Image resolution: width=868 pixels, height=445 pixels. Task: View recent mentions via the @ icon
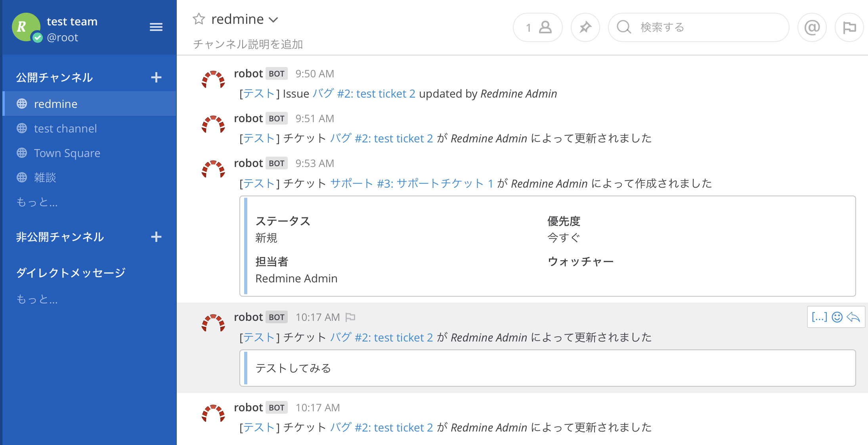point(812,27)
